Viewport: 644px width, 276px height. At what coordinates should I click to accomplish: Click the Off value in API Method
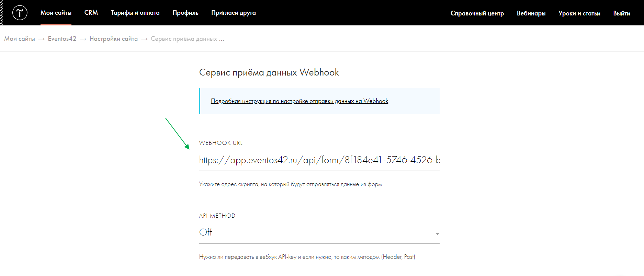(x=206, y=232)
